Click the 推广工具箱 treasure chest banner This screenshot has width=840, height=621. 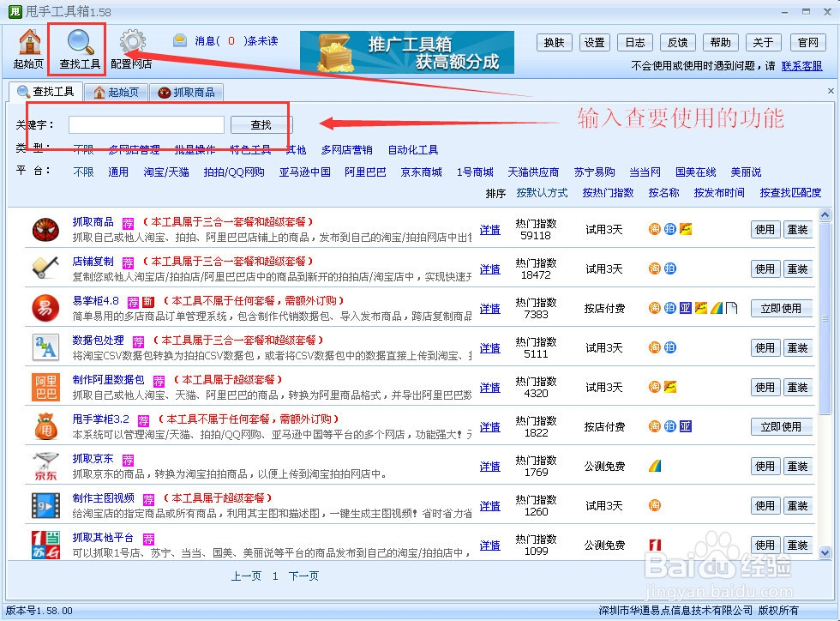point(406,52)
